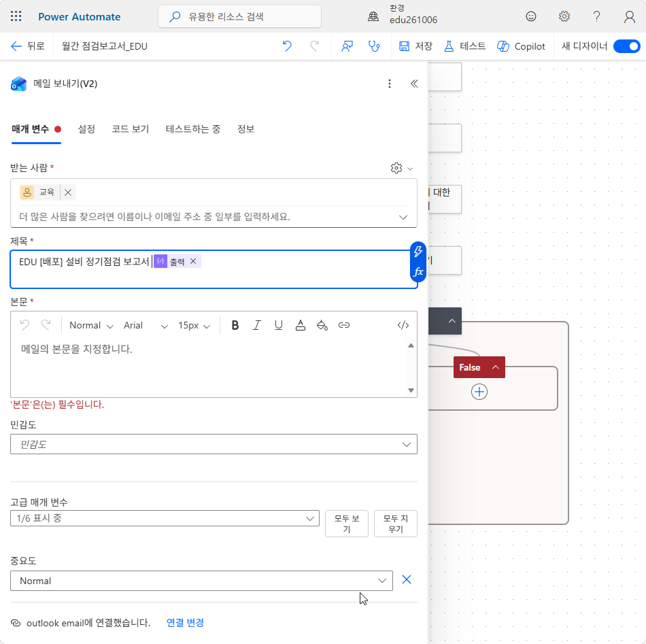Viewport: 646px width, 644px height.
Task: Click the Outlook 메일 보내기(V2) action icon
Action: (x=18, y=84)
